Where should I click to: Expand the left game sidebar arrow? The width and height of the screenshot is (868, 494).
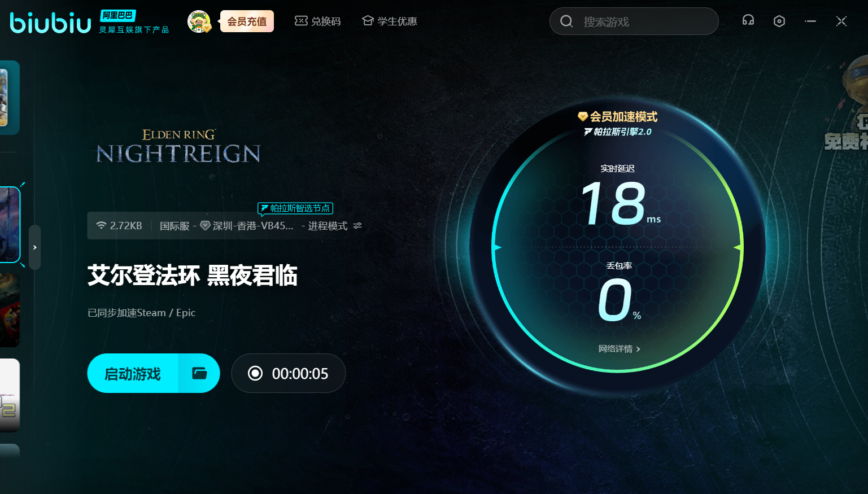tap(34, 247)
